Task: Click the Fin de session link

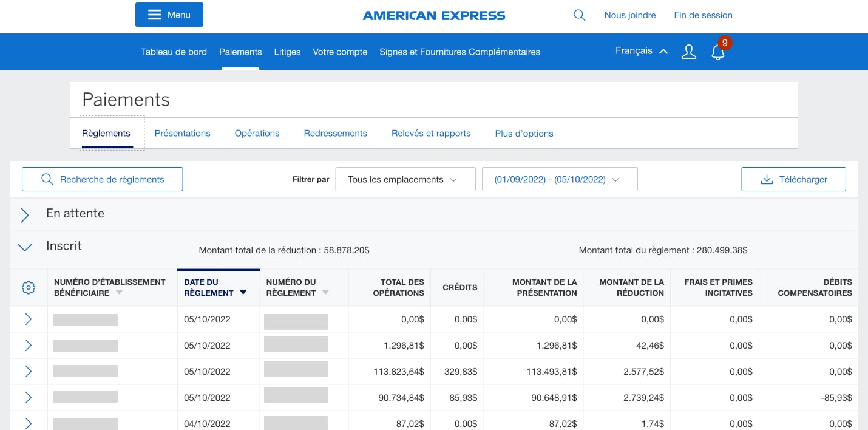Action: click(x=703, y=15)
